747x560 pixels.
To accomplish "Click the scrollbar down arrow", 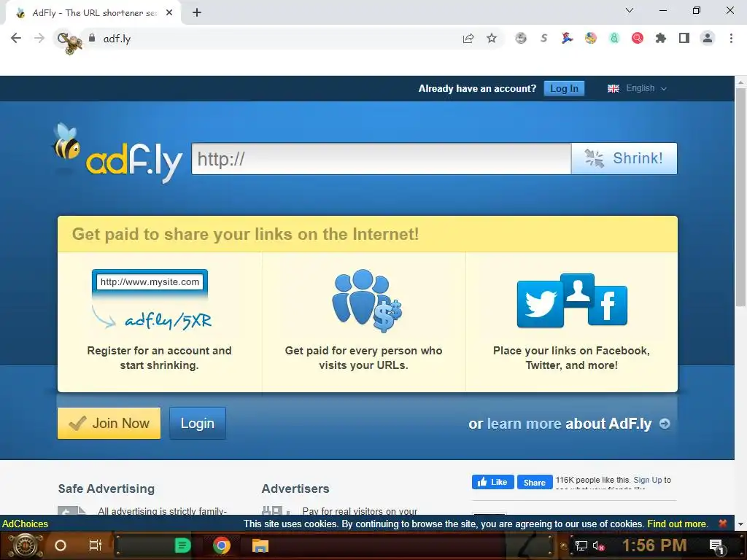I will (x=740, y=524).
